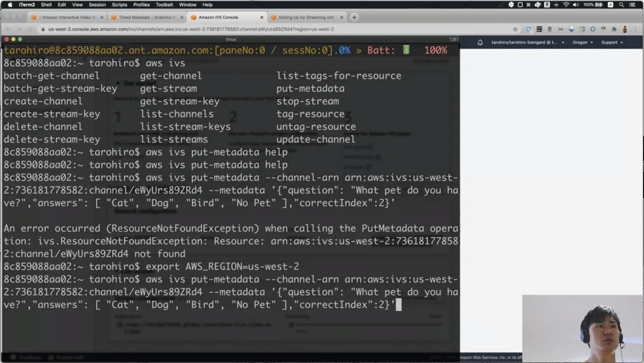Open the Chrome profile avatar
Viewport: 644px width, 363px height.
625,29
